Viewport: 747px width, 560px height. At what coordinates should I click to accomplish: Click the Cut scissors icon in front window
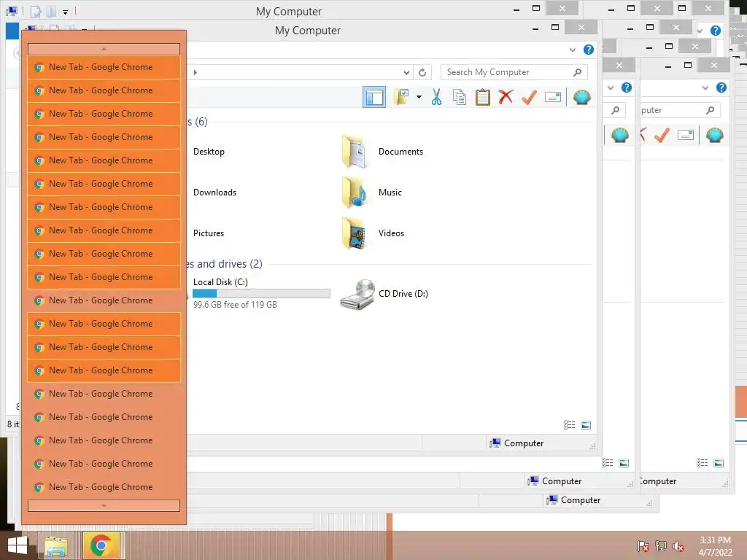[436, 97]
